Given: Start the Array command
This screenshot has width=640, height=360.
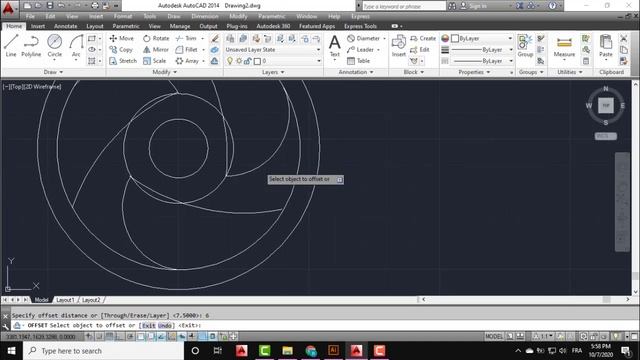Looking at the screenshot, I should pyautogui.click(x=187, y=61).
